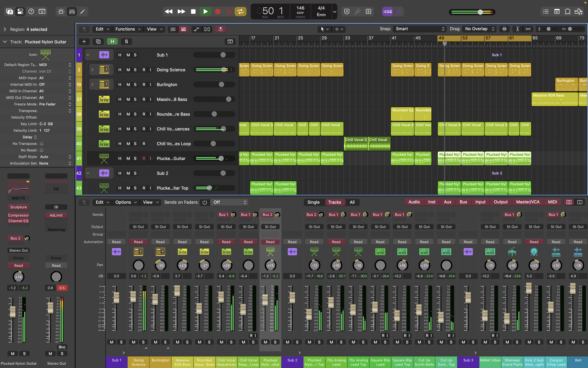Click the Steinway Grand Piano mixer icon
The height and width of the screenshot is (368, 588).
click(x=512, y=252)
